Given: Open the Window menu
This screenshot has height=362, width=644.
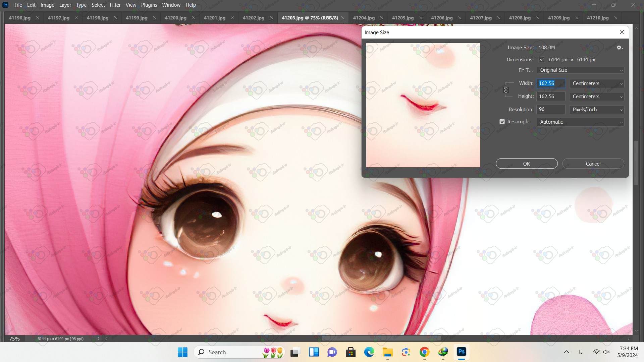Looking at the screenshot, I should pos(171,5).
